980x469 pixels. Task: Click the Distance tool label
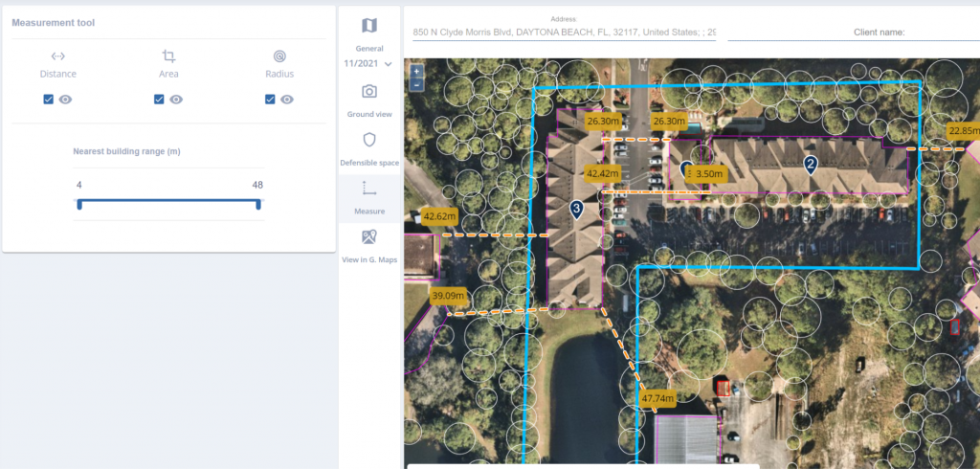tap(58, 74)
